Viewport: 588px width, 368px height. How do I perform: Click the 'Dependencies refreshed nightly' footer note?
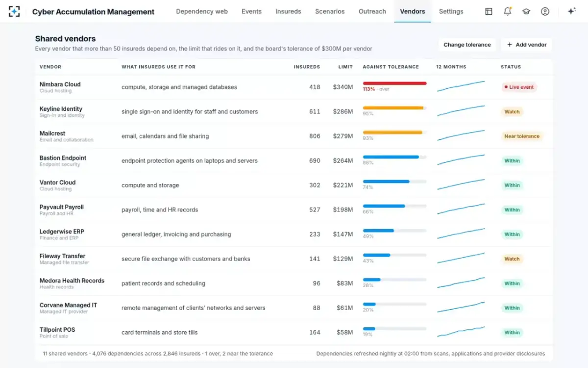tap(431, 353)
